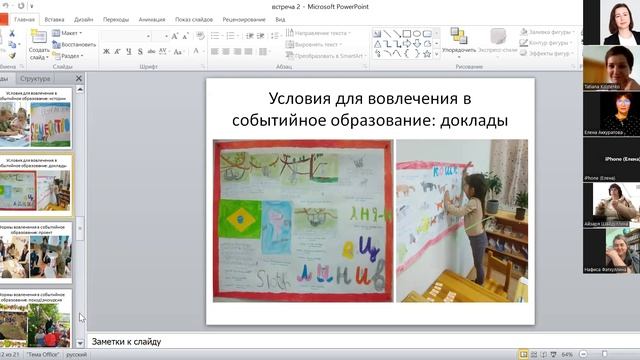Open the Рецензирование tab
Viewport: 640px width, 360px height.
(244, 19)
